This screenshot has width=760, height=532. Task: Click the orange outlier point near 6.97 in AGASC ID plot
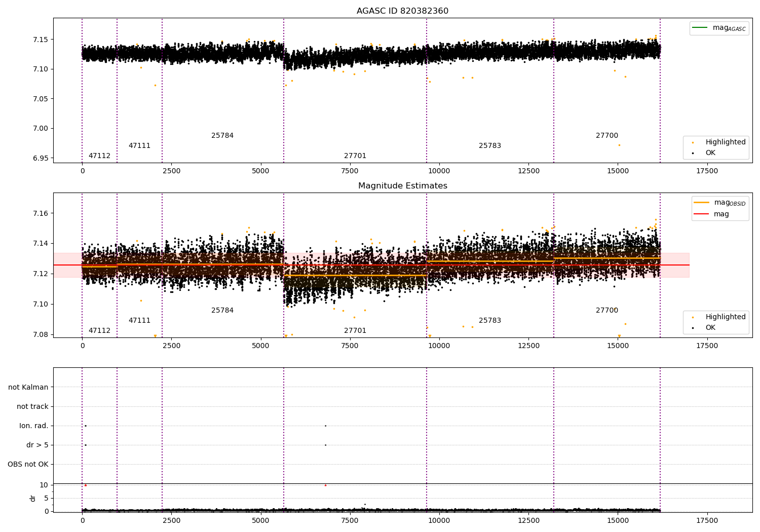click(x=619, y=145)
